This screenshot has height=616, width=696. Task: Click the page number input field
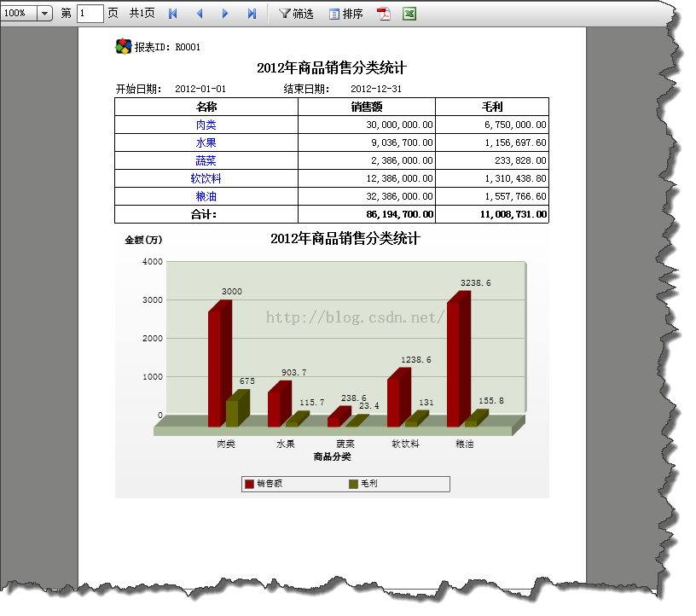tap(90, 14)
